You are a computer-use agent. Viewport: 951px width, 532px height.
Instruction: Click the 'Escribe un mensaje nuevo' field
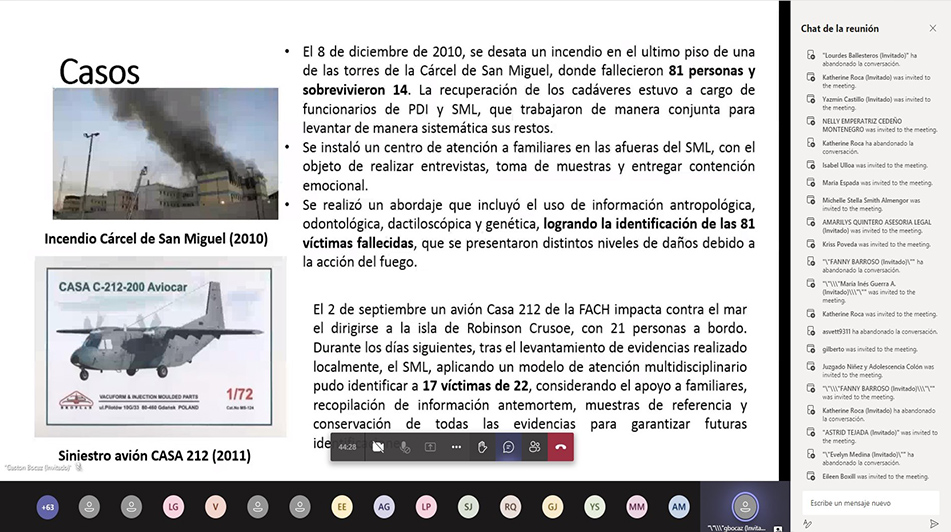870,503
